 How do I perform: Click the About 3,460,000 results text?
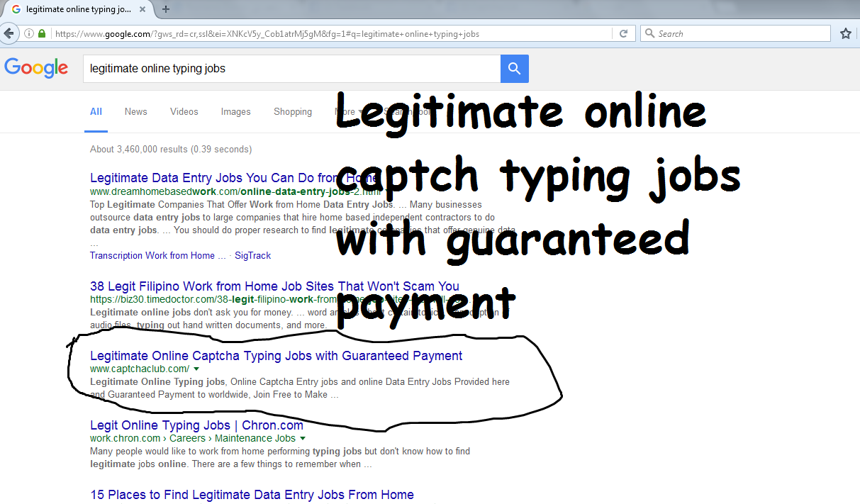click(x=171, y=149)
